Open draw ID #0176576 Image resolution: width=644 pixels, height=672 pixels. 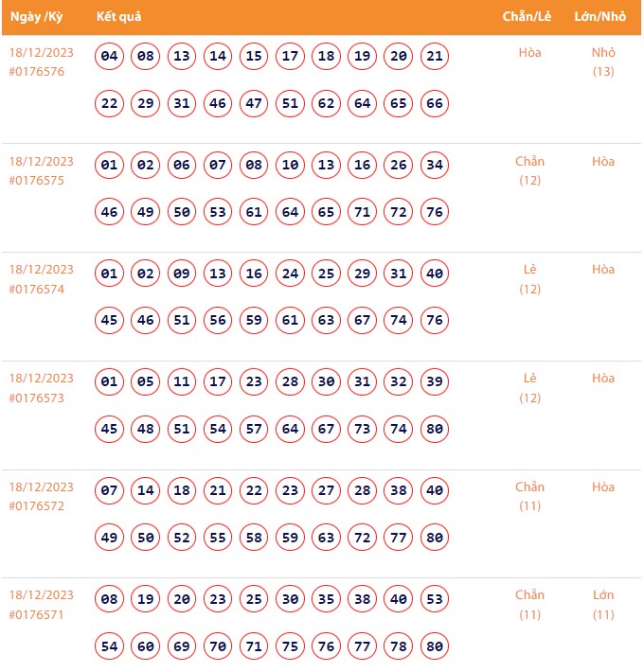pos(37,72)
